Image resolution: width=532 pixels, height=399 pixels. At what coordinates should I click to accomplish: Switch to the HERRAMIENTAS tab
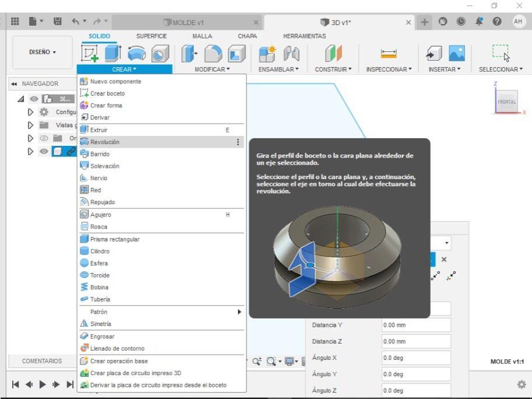click(304, 36)
